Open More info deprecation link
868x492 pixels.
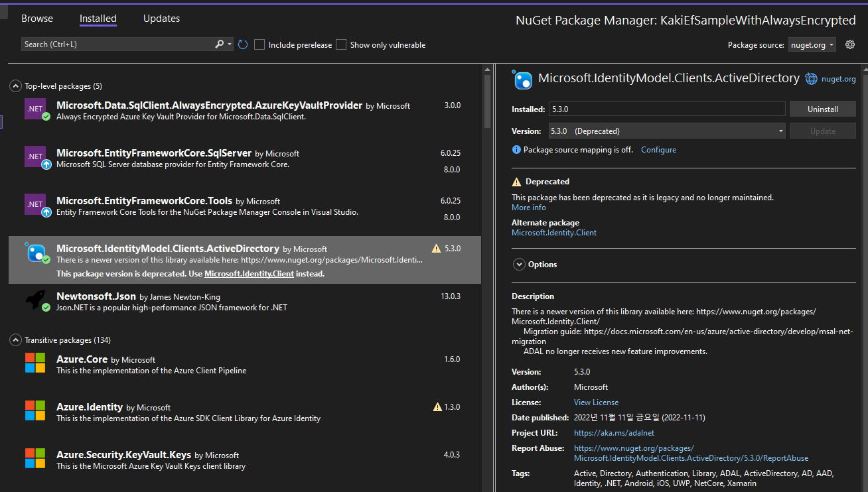[x=529, y=208]
